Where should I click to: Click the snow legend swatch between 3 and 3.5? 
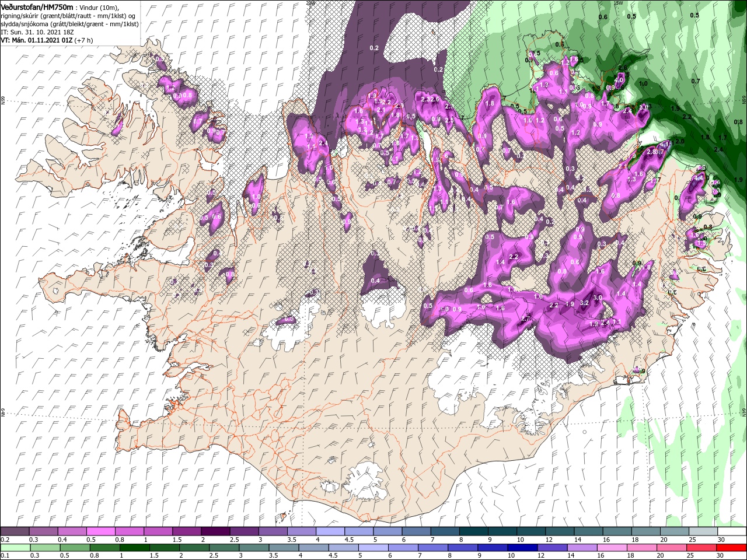(272, 531)
